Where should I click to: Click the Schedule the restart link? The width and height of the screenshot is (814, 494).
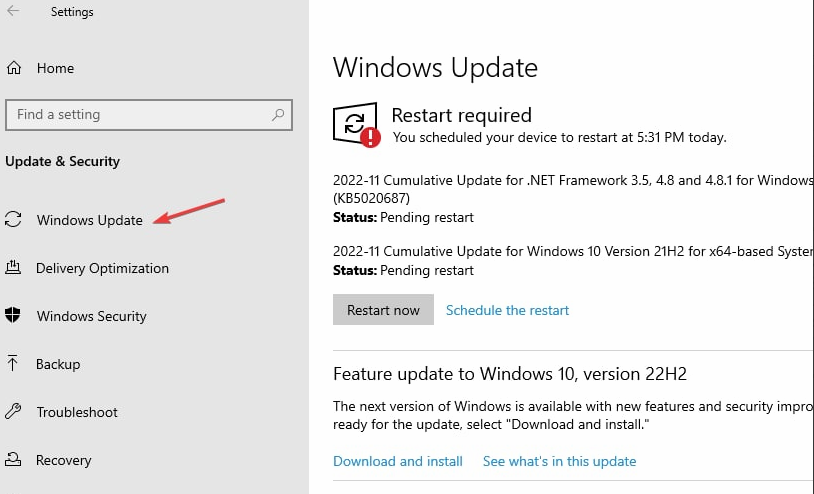pyautogui.click(x=507, y=310)
